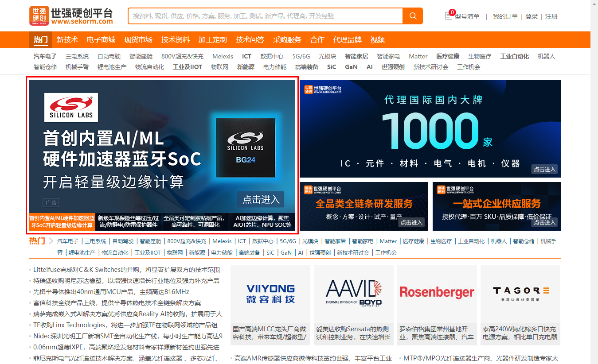Click the TAGORE logo card
This screenshot has width=598, height=364.
point(520,294)
